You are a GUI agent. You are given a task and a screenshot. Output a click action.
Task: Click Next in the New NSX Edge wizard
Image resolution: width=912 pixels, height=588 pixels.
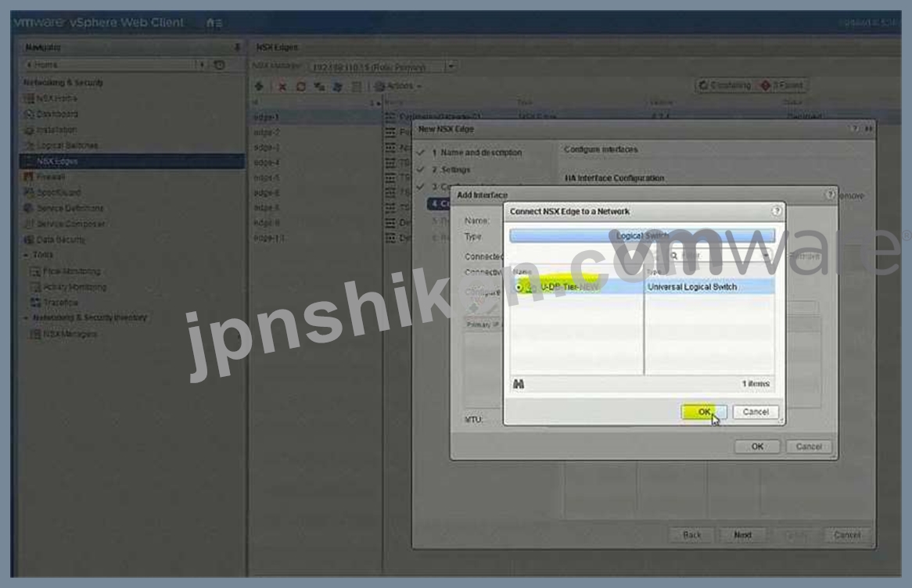click(742, 535)
